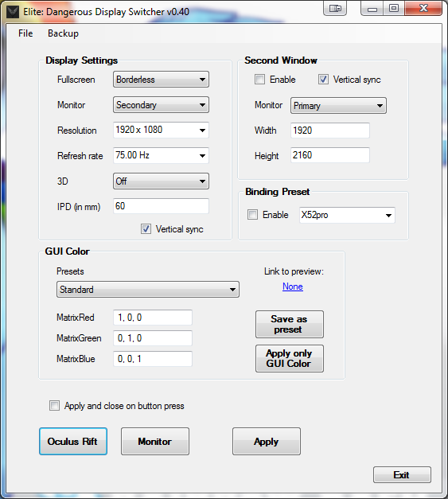
Task: Click the Oculus Rift button
Action: [73, 442]
